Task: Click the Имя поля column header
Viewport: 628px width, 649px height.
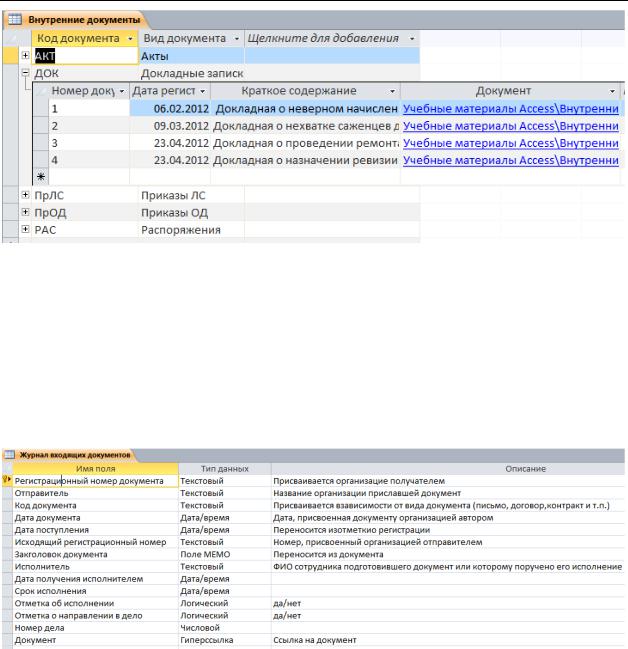Action: 96,469
